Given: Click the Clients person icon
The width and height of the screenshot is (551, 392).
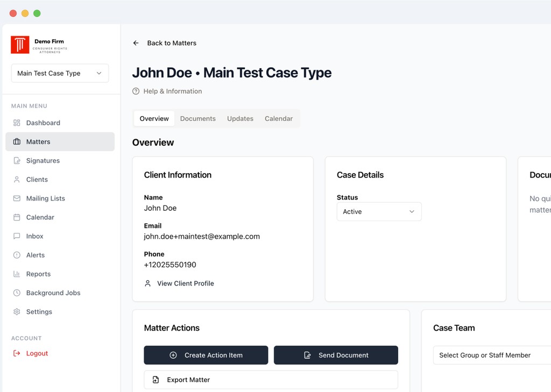Looking at the screenshot, I should click(17, 180).
